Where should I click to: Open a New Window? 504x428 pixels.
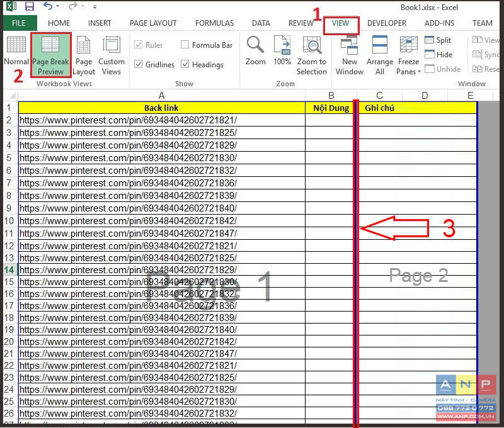pos(350,56)
